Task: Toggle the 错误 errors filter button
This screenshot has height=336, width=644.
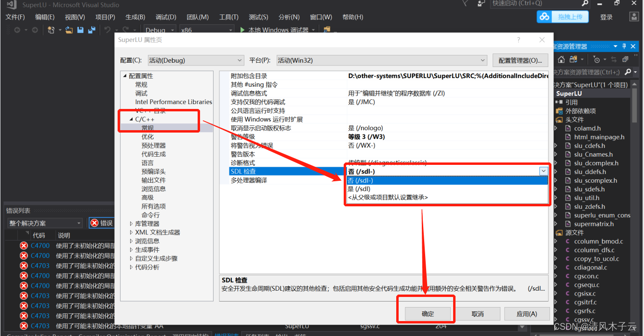Action: (x=101, y=223)
